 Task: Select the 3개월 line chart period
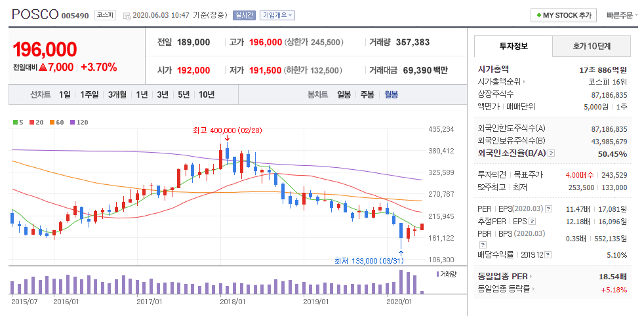pyautogui.click(x=117, y=95)
